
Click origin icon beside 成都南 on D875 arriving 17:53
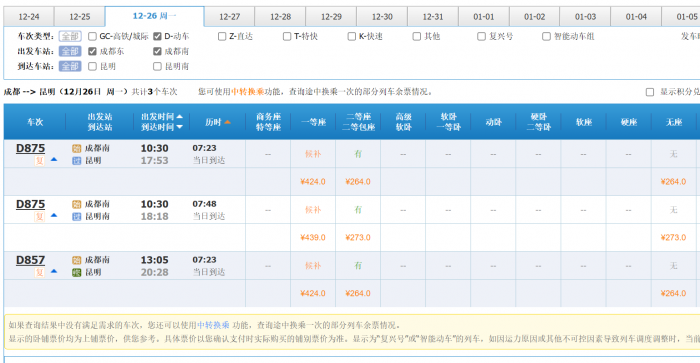point(77,149)
